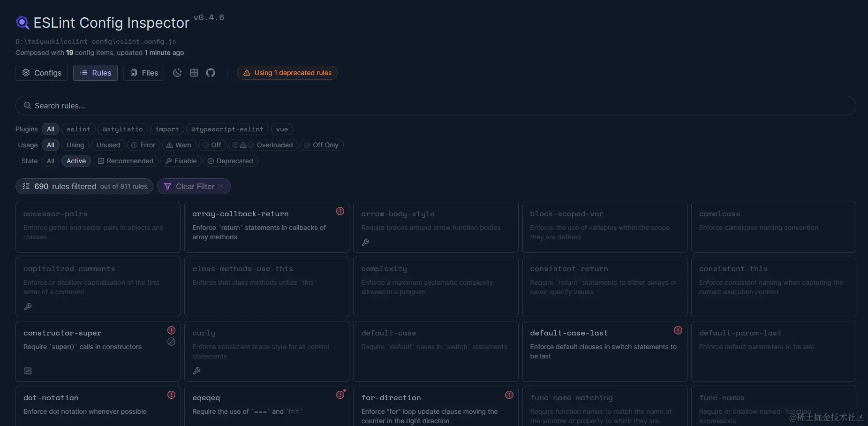The height and width of the screenshot is (426, 868).
Task: Select the All plugins filter
Action: (51, 129)
